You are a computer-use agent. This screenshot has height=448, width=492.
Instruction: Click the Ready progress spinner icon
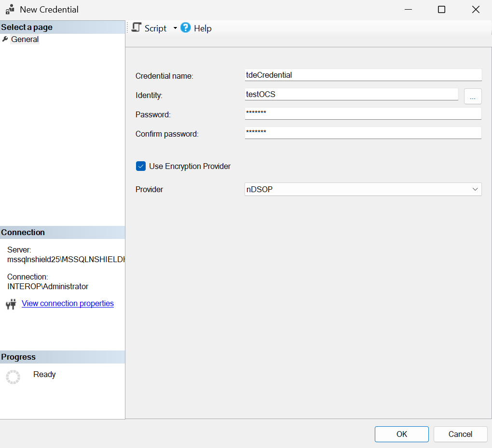coord(13,377)
